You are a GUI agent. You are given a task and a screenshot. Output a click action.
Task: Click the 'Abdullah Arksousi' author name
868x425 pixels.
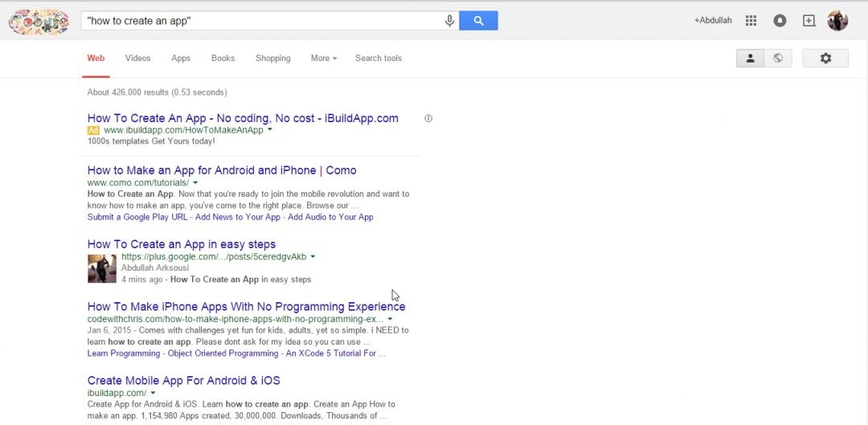155,268
